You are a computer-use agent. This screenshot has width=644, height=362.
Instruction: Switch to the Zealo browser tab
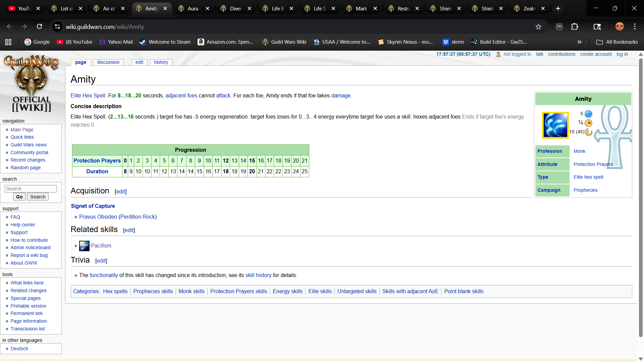click(x=529, y=8)
